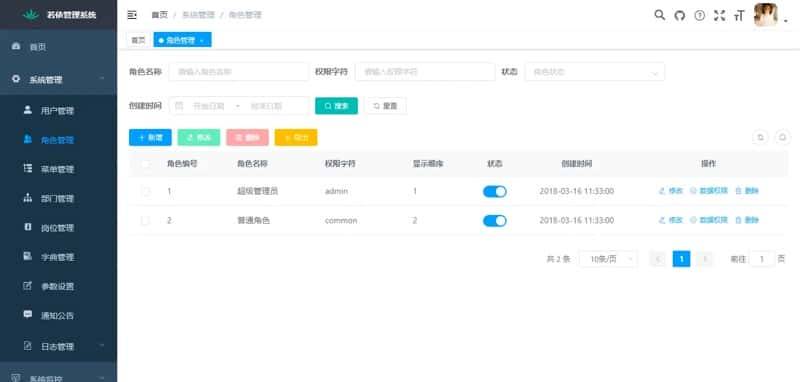
Task: Open the 10条/页 page size dropdown
Action: click(x=608, y=259)
